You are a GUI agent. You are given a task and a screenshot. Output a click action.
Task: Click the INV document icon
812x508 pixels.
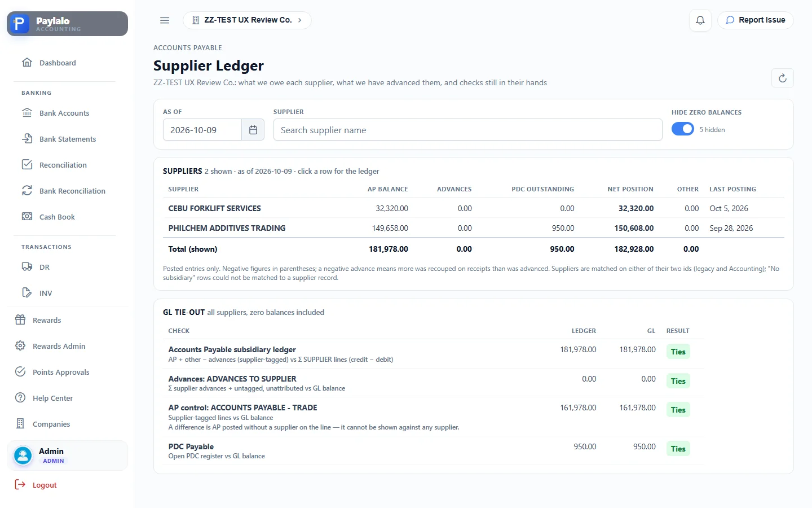point(27,293)
